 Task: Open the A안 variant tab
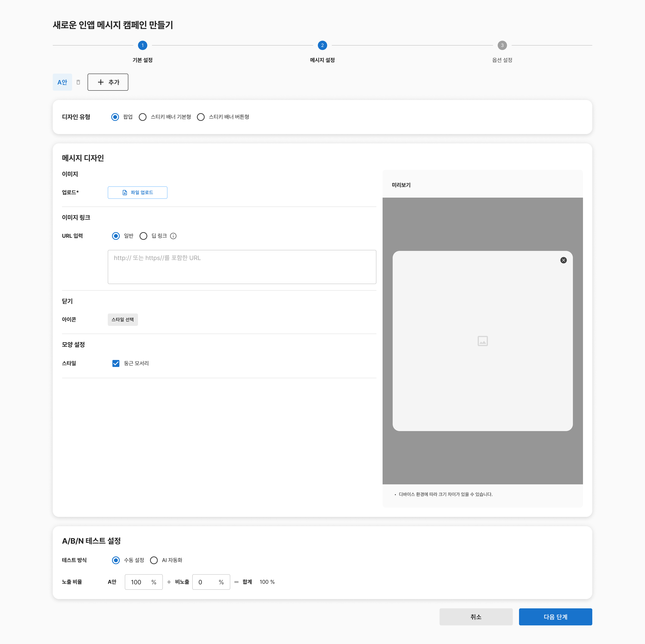coord(62,82)
